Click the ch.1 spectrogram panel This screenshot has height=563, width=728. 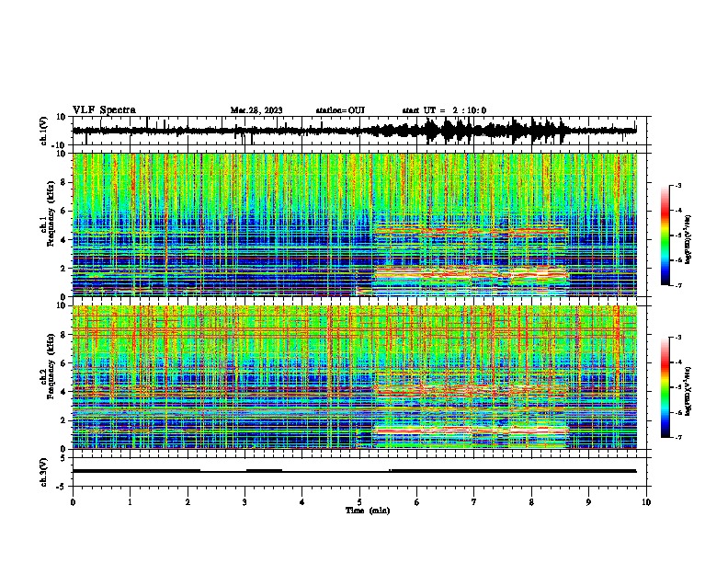pyautogui.click(x=359, y=224)
